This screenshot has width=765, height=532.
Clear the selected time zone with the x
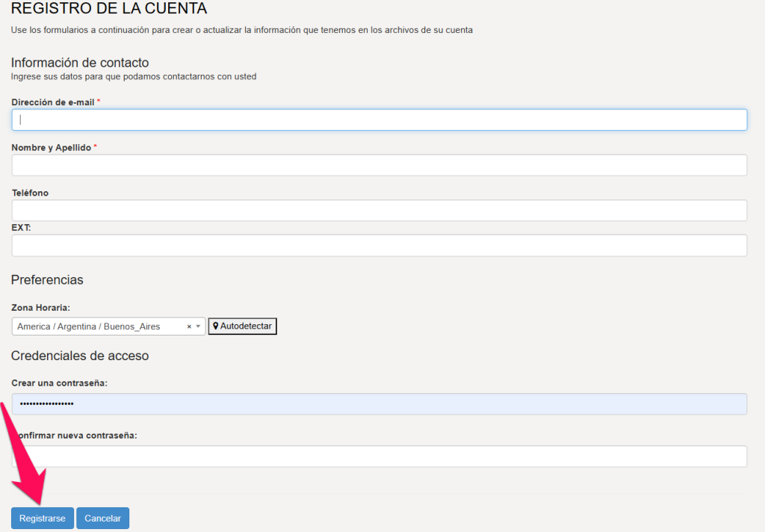pos(189,327)
